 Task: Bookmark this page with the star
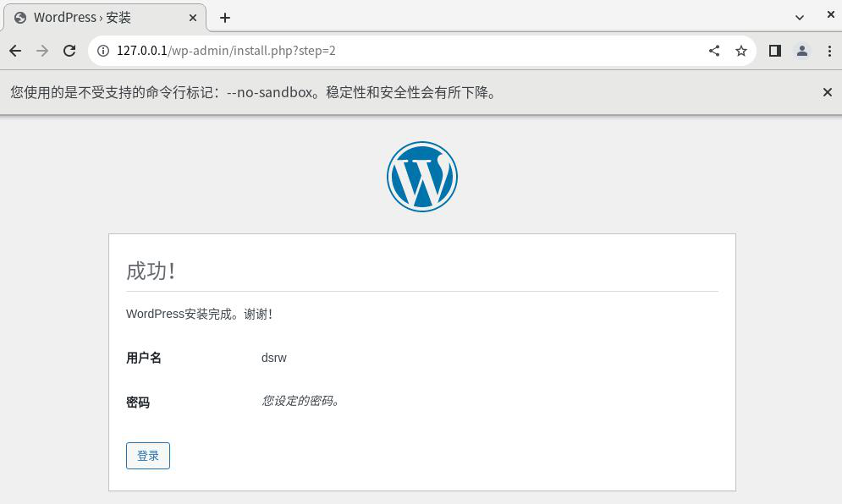[741, 51]
